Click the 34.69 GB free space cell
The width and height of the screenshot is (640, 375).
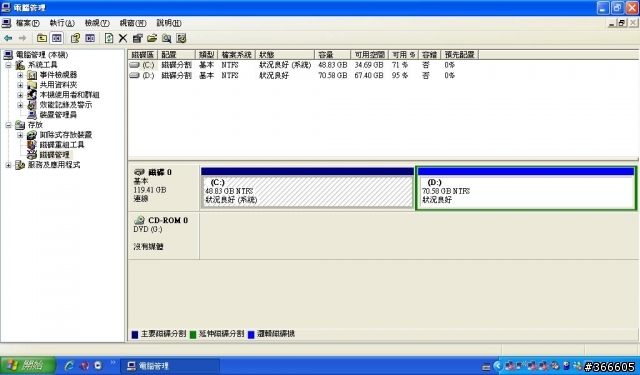click(x=369, y=65)
